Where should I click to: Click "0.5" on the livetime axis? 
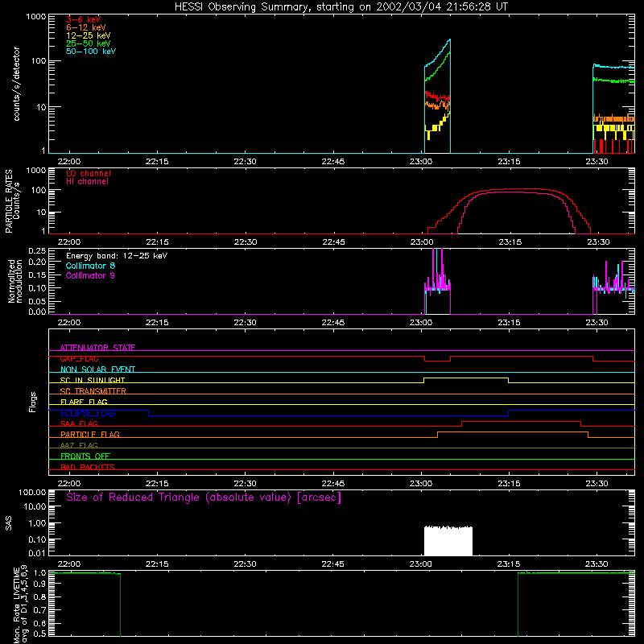[39, 634]
